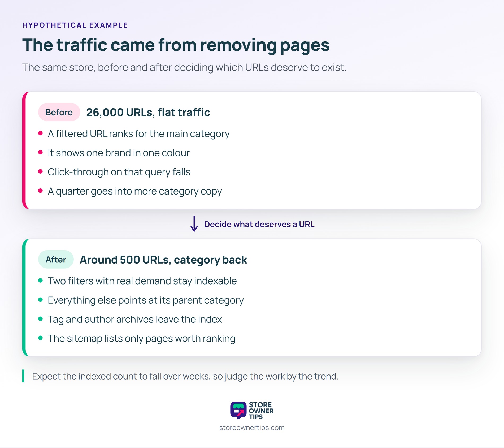Click 'Decide what deserves a URL' label

click(x=259, y=224)
